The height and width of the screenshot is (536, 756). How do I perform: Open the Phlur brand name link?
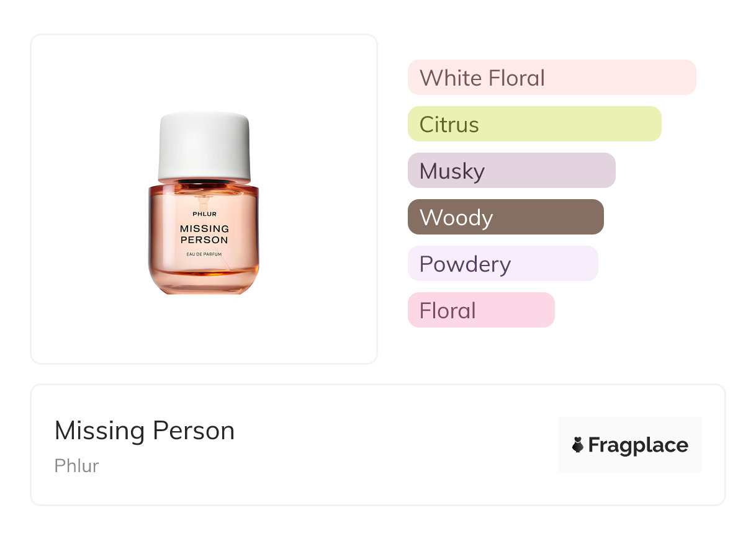click(x=76, y=466)
